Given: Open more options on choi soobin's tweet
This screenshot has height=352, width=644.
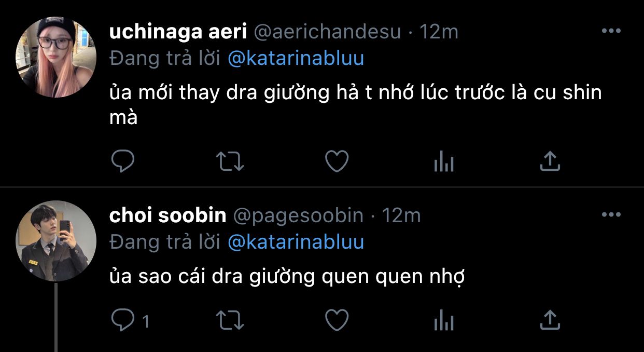Looking at the screenshot, I should point(611,214).
